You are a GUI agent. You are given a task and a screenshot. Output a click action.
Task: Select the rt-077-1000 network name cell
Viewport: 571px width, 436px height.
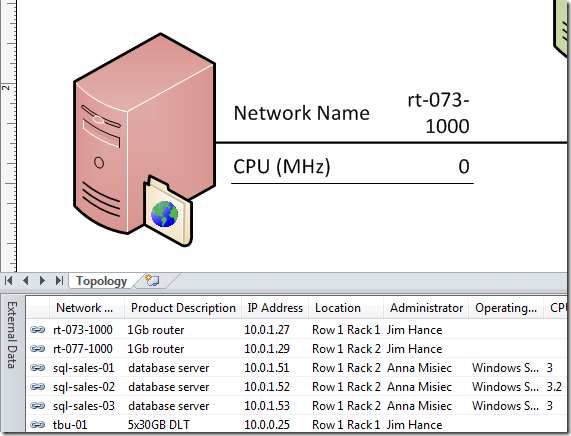(83, 349)
